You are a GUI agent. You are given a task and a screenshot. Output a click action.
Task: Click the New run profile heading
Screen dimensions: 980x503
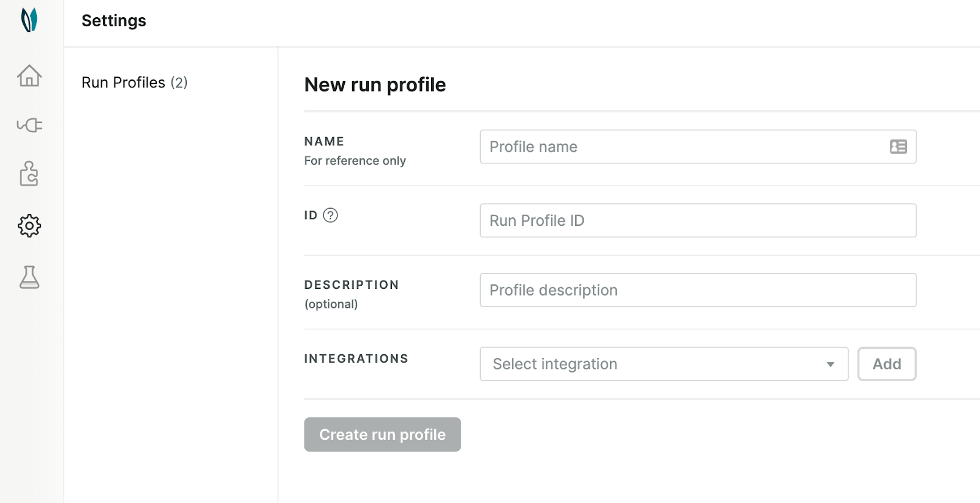point(375,84)
